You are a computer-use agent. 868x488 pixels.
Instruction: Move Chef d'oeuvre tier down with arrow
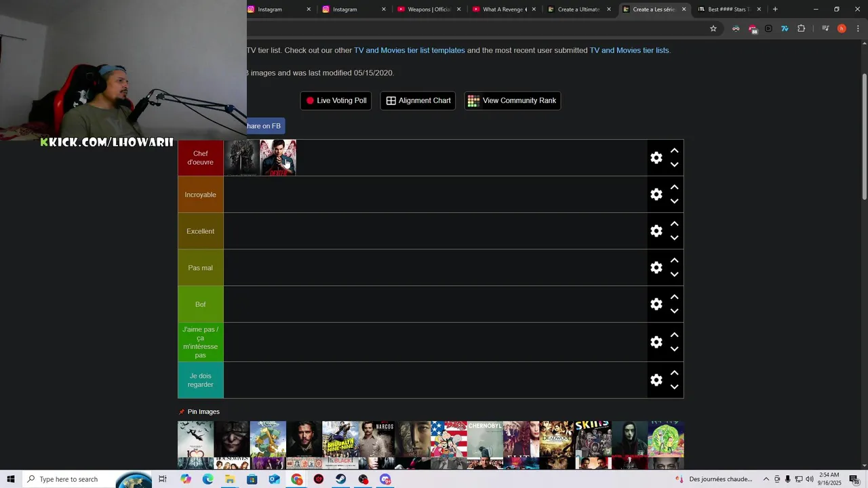[674, 165]
